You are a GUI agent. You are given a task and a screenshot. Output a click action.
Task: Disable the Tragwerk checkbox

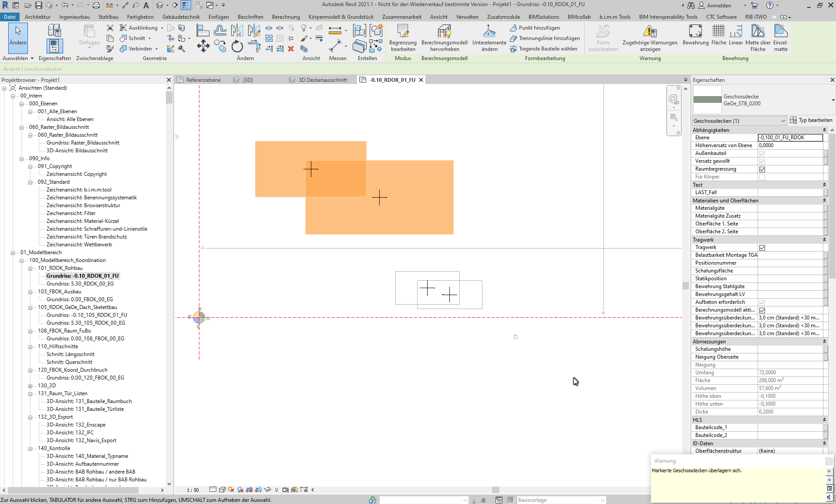tap(762, 247)
